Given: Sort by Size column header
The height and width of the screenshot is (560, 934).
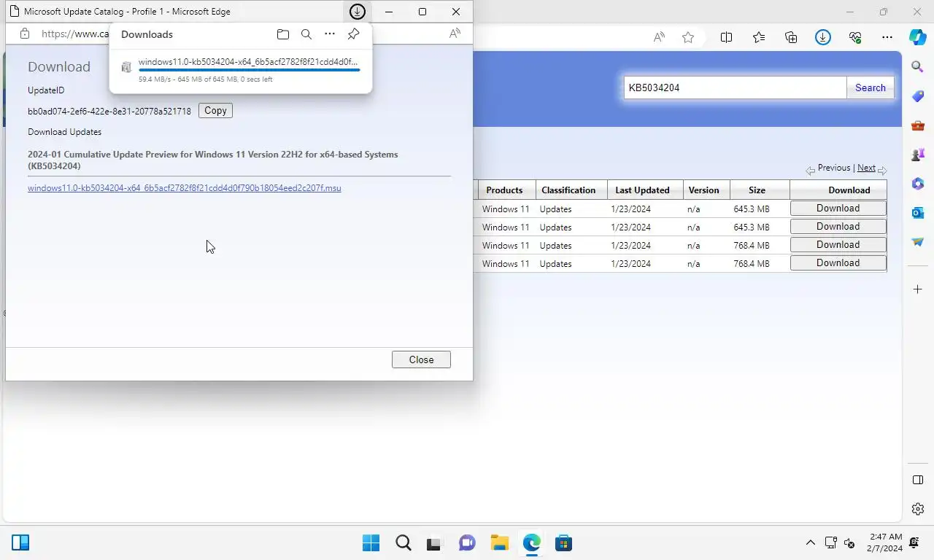Looking at the screenshot, I should 757,190.
